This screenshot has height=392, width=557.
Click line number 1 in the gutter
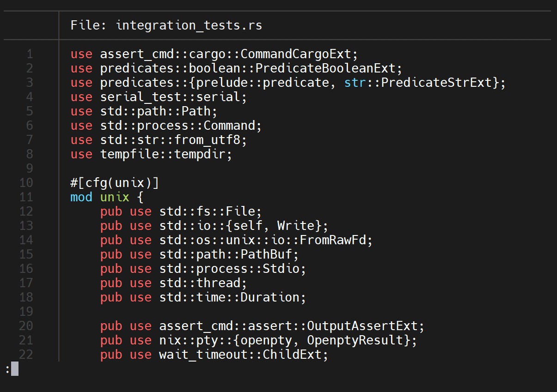tap(30, 54)
